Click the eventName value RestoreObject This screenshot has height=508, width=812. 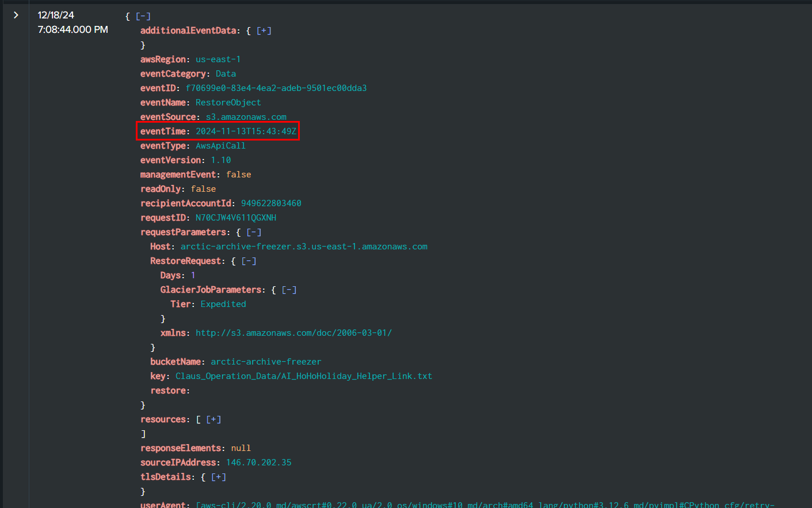point(228,103)
